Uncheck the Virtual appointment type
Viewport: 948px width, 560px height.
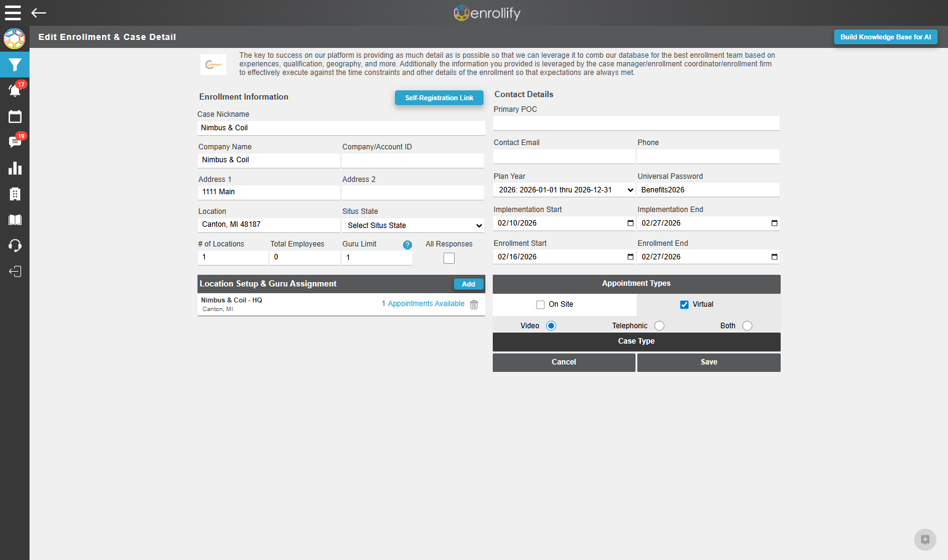684,304
